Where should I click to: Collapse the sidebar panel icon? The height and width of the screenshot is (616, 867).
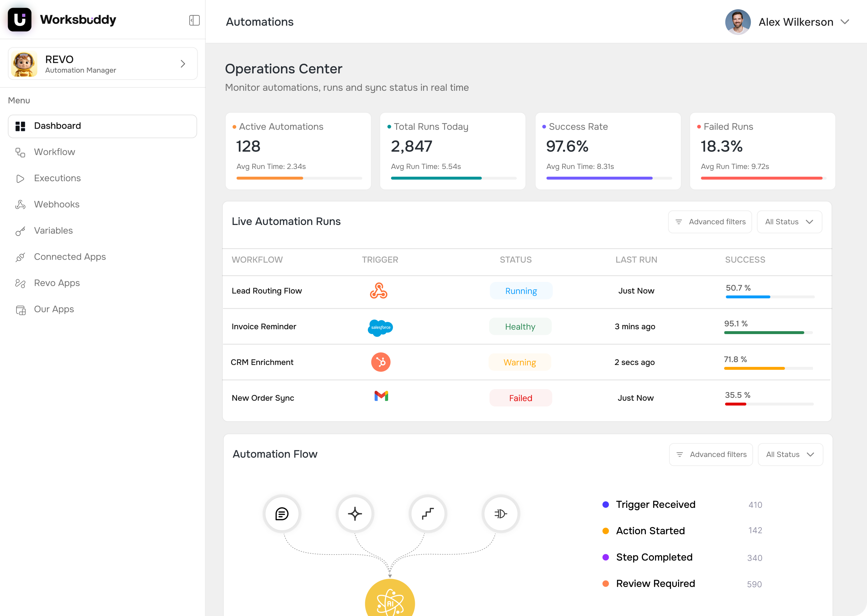tap(194, 20)
